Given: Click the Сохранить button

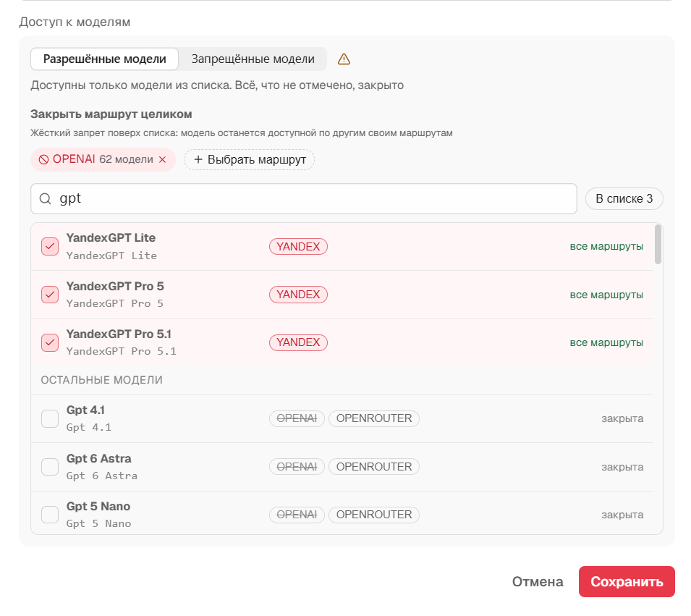Looking at the screenshot, I should click(x=627, y=581).
